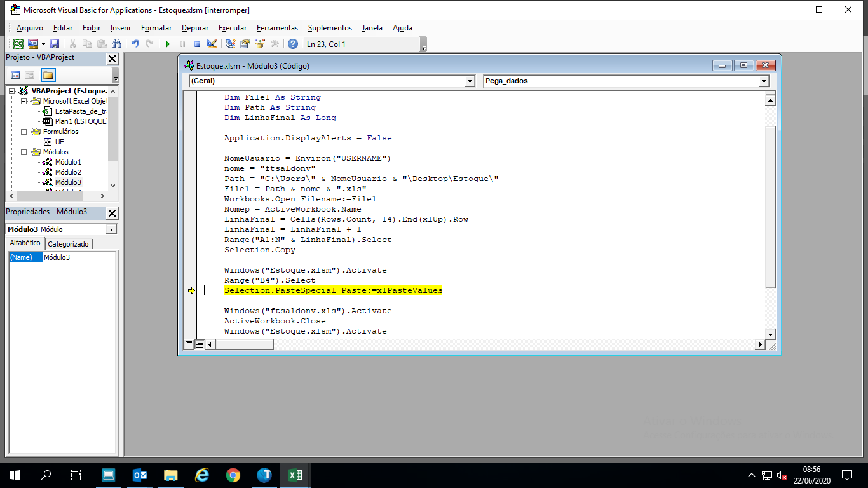This screenshot has width=868, height=488.
Task: Open the Object Browser toolbar icon
Action: [260, 44]
